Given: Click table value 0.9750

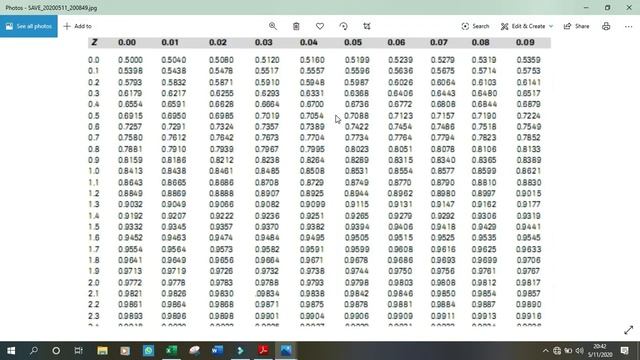Looking at the screenshot, I should coord(400,271).
